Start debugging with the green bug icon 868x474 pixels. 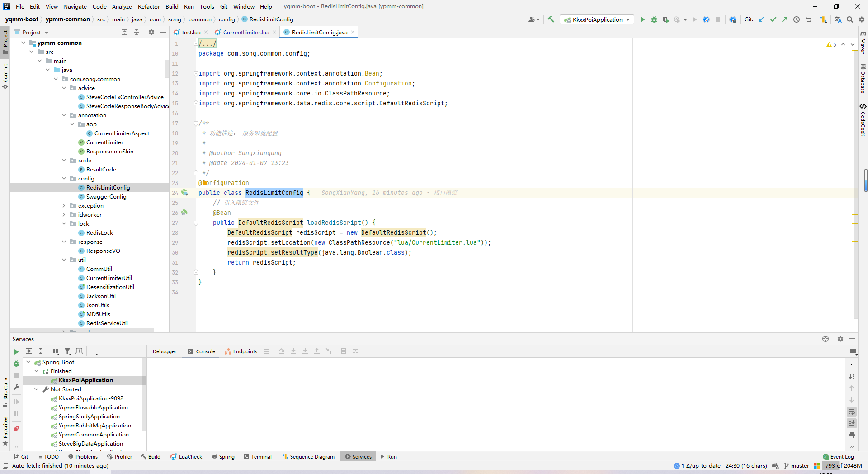click(x=654, y=19)
